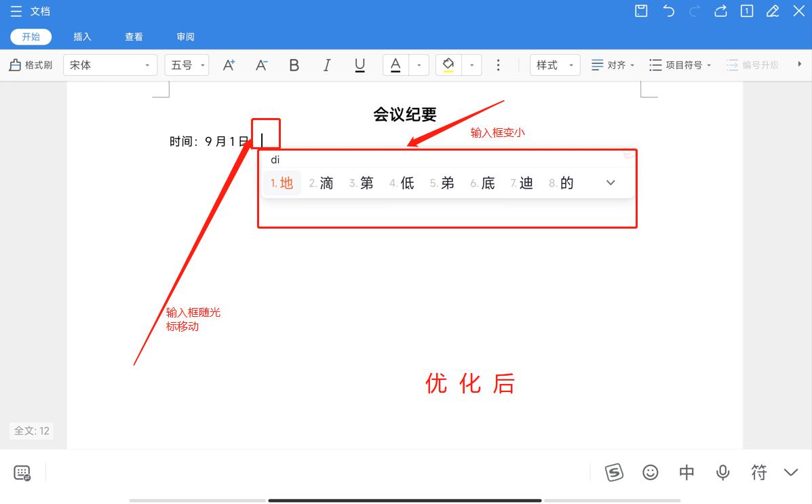812x504 pixels.
Task: Switch to the 插入 ribbon tab
Action: [81, 36]
